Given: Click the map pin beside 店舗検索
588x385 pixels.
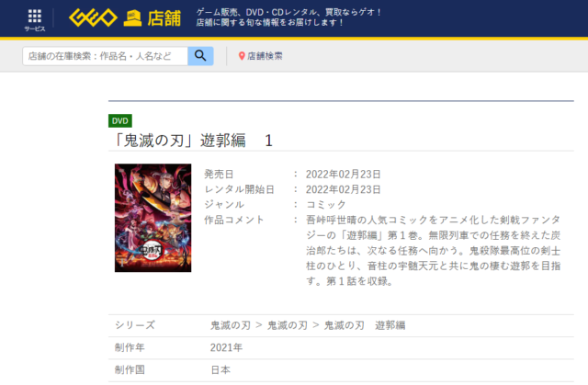Looking at the screenshot, I should (x=242, y=56).
